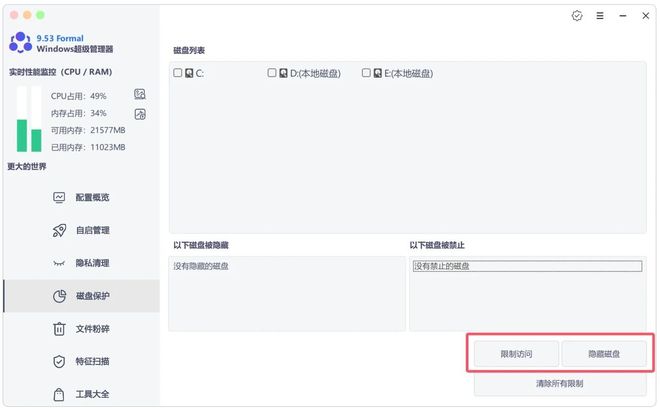Click the 文件粉碎 trash can icon
The width and height of the screenshot is (660, 410).
(x=59, y=329)
